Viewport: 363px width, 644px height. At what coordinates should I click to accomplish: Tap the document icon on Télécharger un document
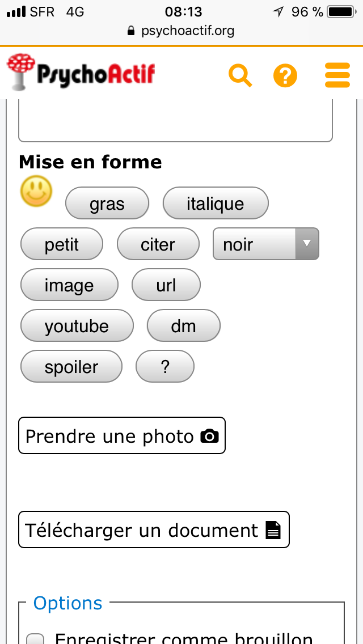click(x=273, y=530)
